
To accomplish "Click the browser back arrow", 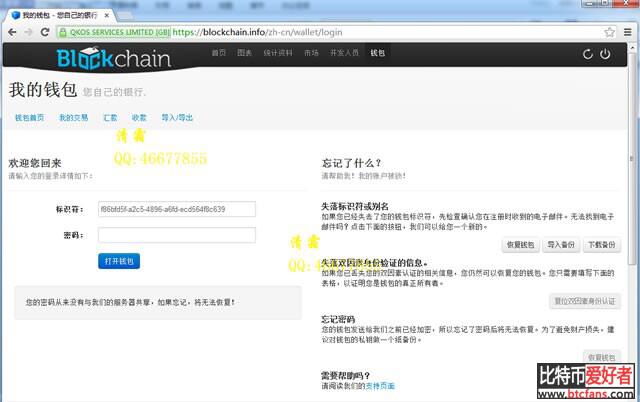I will (x=12, y=32).
